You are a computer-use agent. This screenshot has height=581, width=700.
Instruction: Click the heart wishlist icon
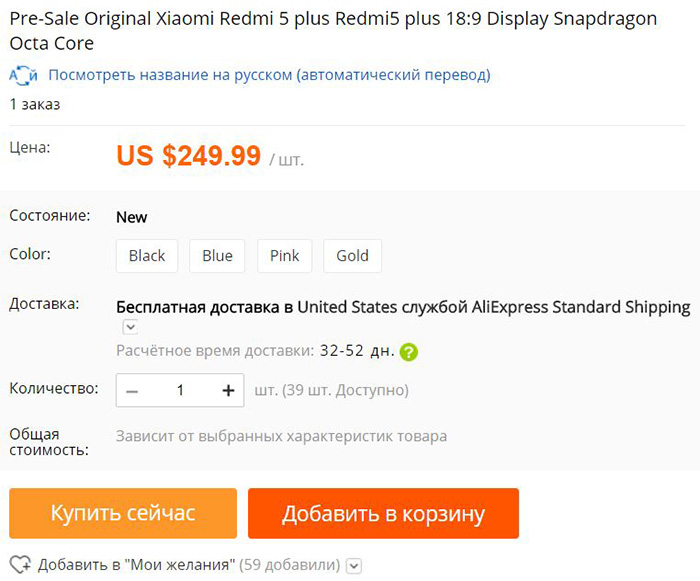[x=20, y=565]
